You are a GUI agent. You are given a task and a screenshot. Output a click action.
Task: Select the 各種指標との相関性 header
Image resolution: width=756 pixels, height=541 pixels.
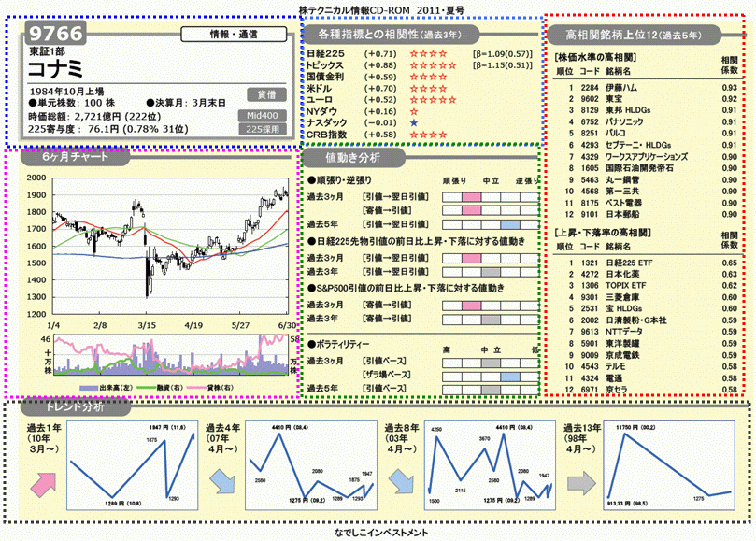click(390, 35)
